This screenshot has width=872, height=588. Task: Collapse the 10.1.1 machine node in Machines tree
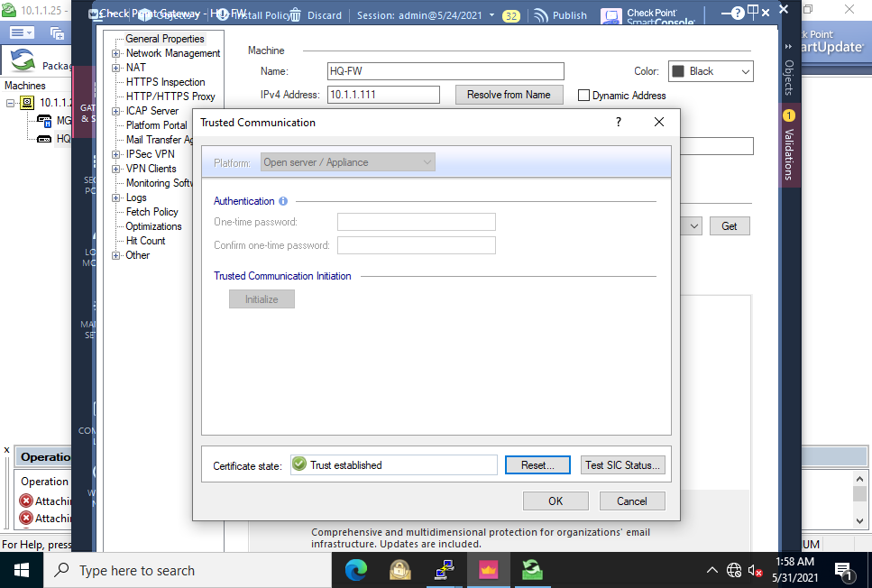pyautogui.click(x=11, y=103)
